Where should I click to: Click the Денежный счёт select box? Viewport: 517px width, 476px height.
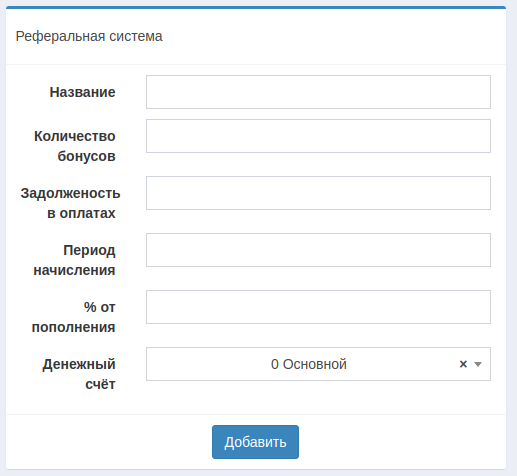point(318,364)
